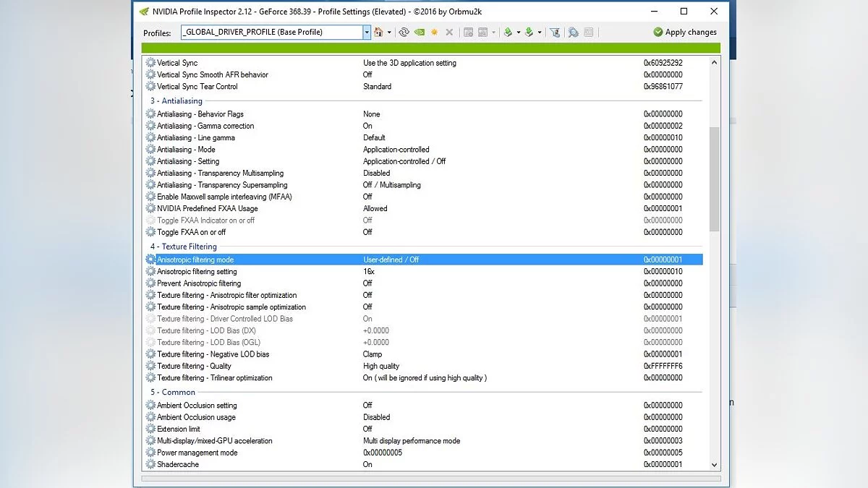Click the remove application from profile icon
The image size is (868, 488).
pos(482,32)
